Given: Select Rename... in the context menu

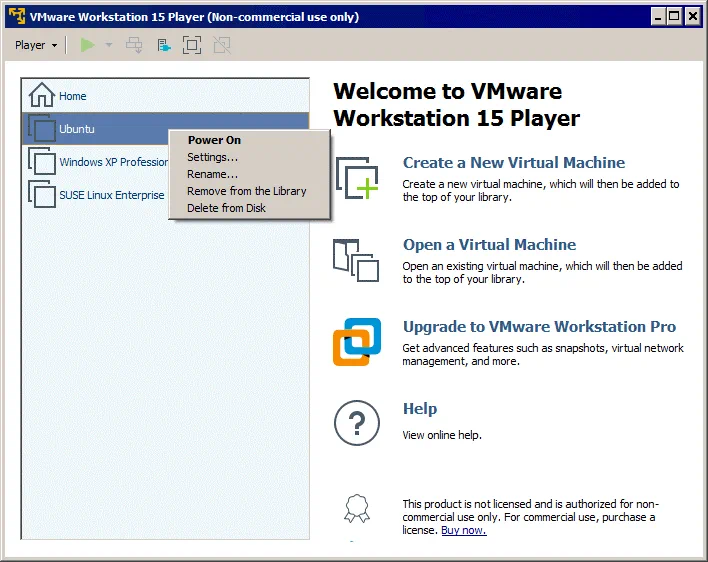Looking at the screenshot, I should pyautogui.click(x=212, y=174).
